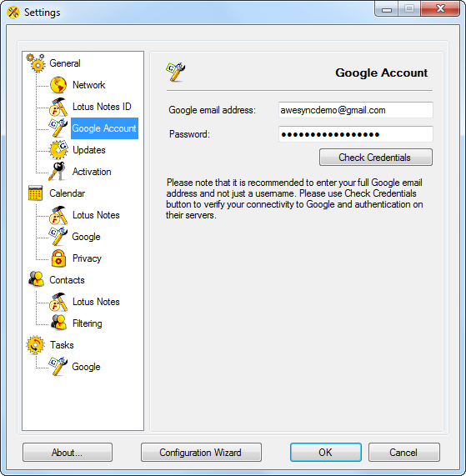This screenshot has height=476, width=466.
Task: Launch the Configuration Wizard
Action: click(x=201, y=453)
